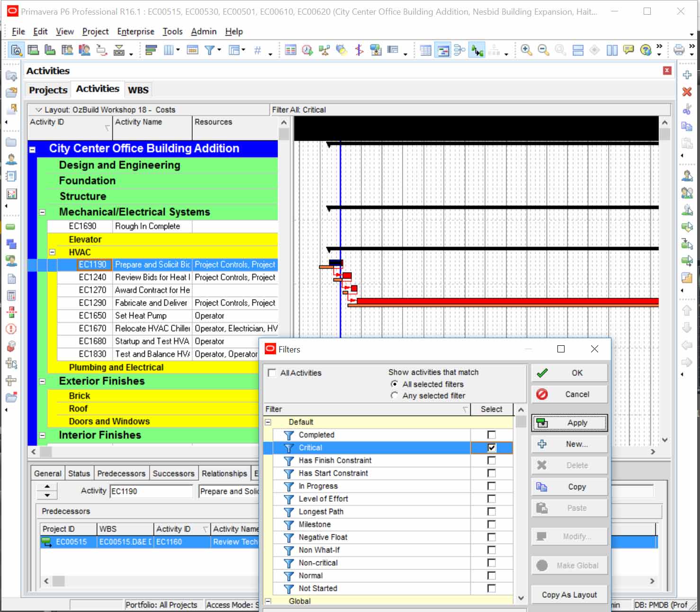Collapse the Default filter group
The image size is (700, 612).
click(268, 422)
